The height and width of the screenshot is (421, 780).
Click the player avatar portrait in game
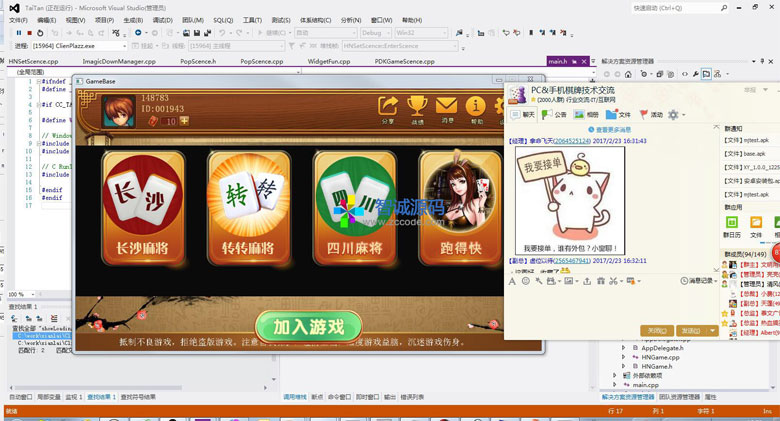(x=120, y=110)
